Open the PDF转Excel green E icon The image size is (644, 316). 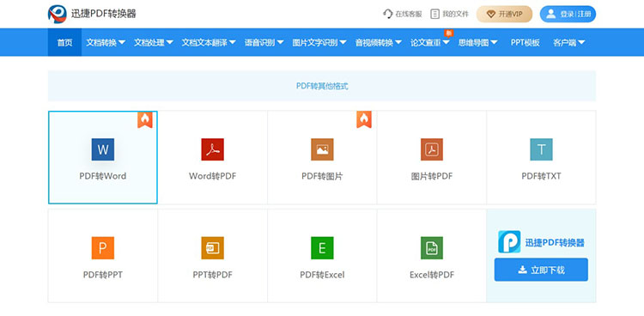tap(322, 248)
